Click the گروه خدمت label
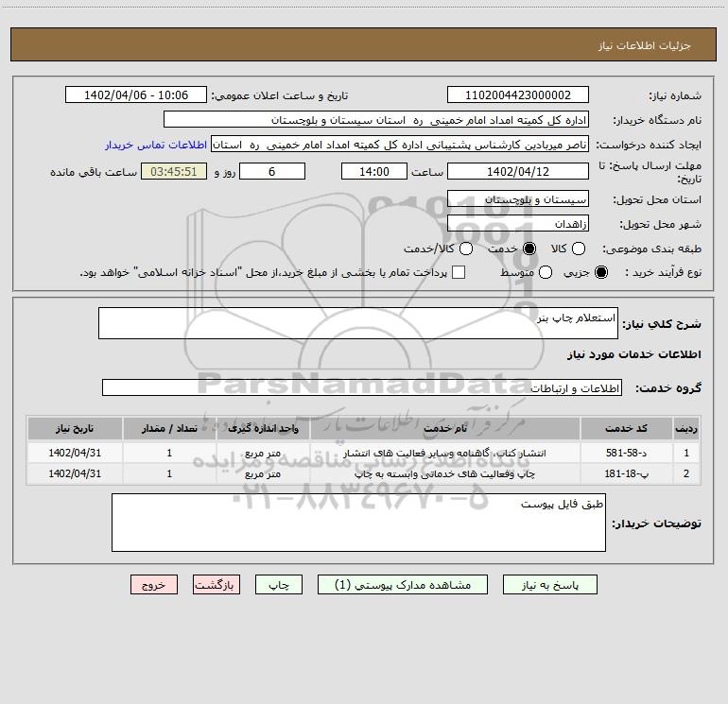728x704 pixels. (668, 388)
